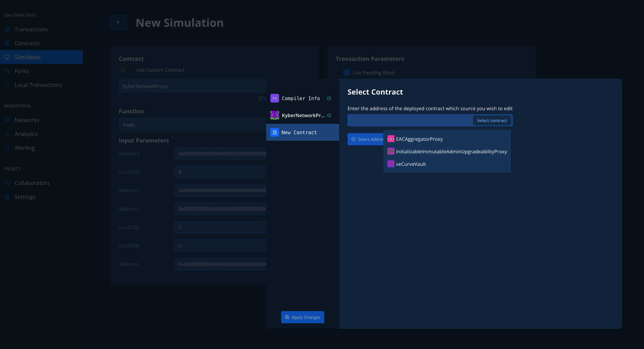Click the veCurveVault identicon
644x349 pixels.
coord(391,164)
